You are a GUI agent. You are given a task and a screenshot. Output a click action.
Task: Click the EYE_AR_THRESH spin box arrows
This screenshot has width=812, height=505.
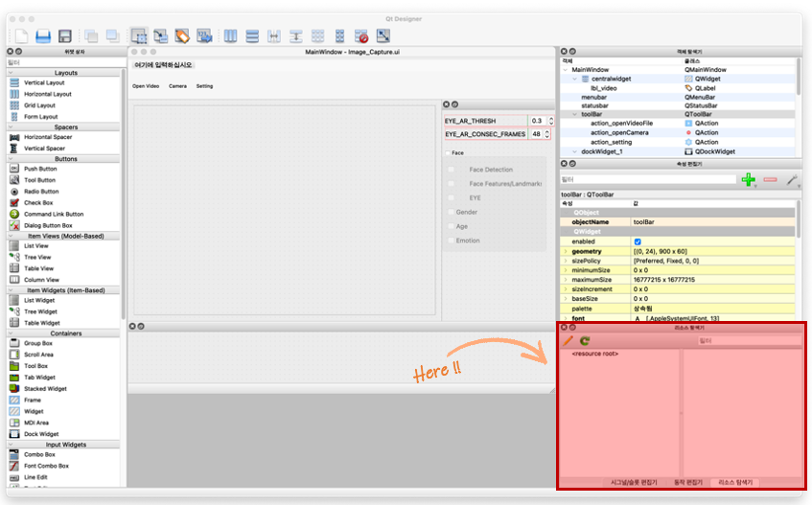551,121
